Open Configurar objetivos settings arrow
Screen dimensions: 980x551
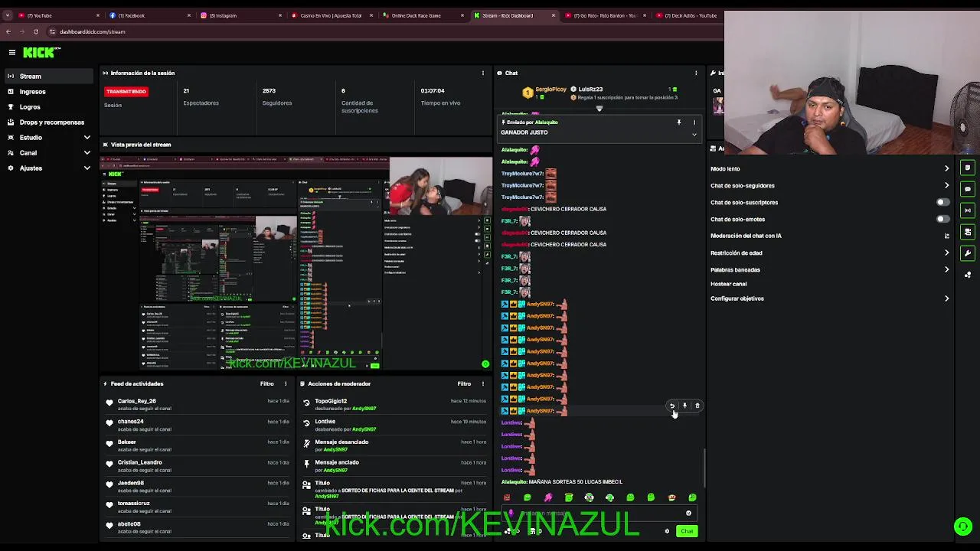click(946, 298)
